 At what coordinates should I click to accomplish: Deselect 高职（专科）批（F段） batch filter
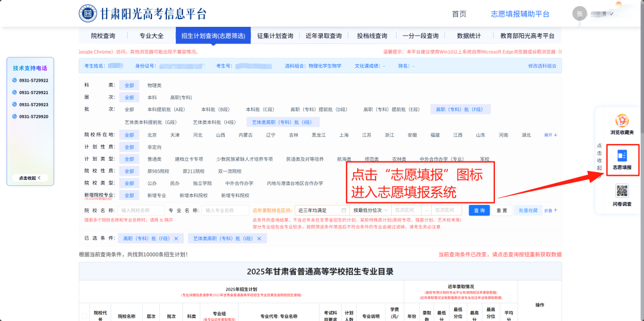tap(460, 110)
